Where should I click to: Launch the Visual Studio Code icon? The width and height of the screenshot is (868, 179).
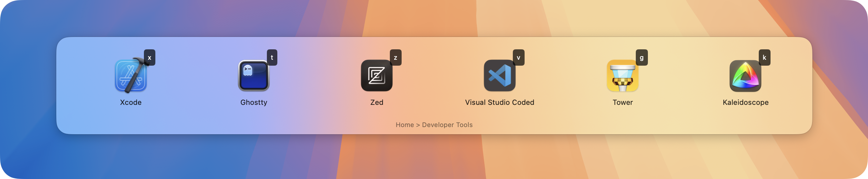[x=499, y=76]
